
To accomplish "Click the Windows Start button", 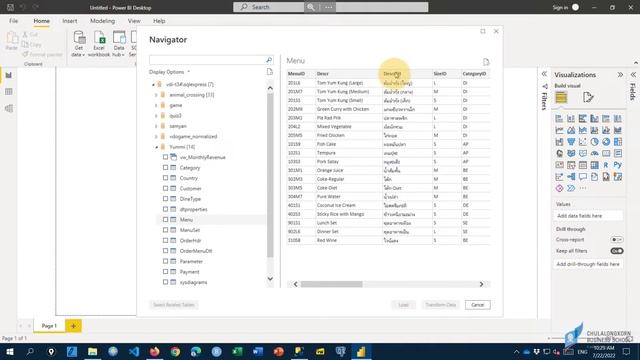I will (9, 351).
